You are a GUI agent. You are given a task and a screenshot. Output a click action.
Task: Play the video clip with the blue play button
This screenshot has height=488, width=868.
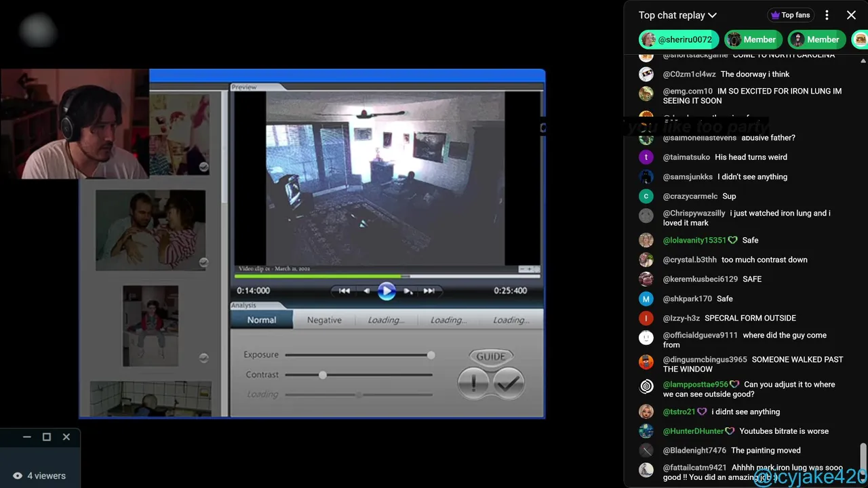click(x=387, y=291)
